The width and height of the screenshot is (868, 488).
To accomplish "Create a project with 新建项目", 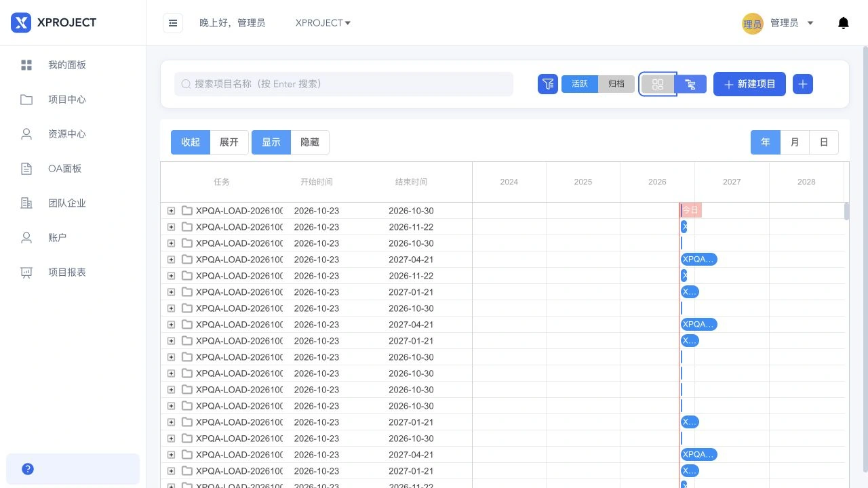I will click(x=749, y=84).
